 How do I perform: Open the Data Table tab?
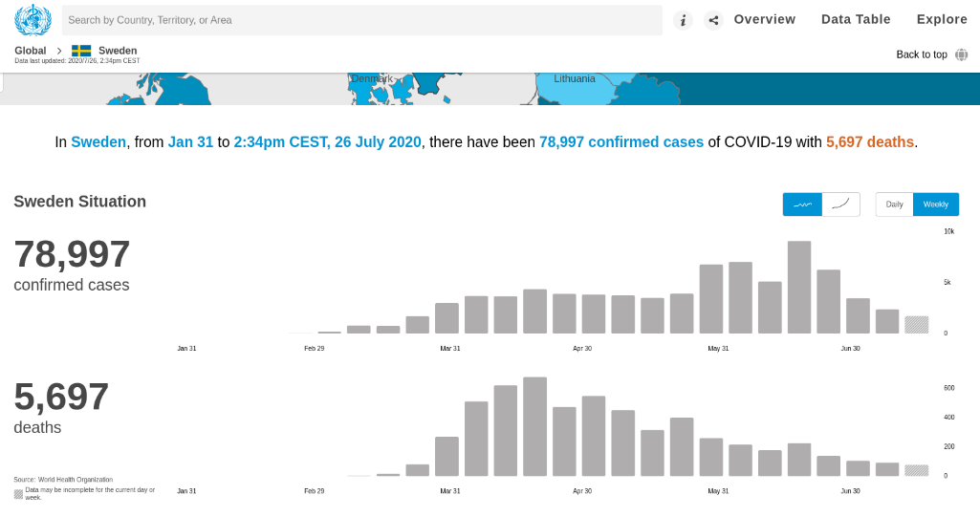point(856,19)
